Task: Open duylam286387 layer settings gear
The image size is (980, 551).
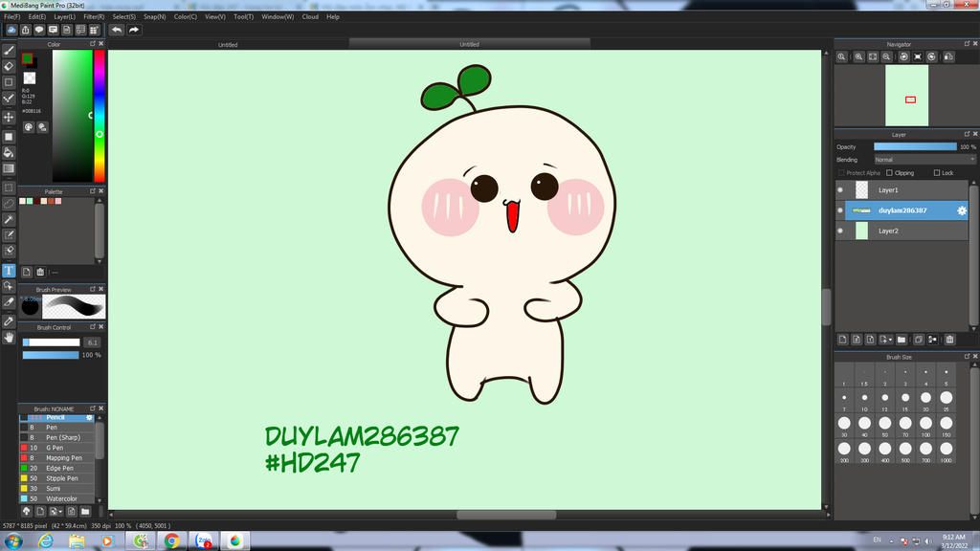Action: (x=962, y=210)
